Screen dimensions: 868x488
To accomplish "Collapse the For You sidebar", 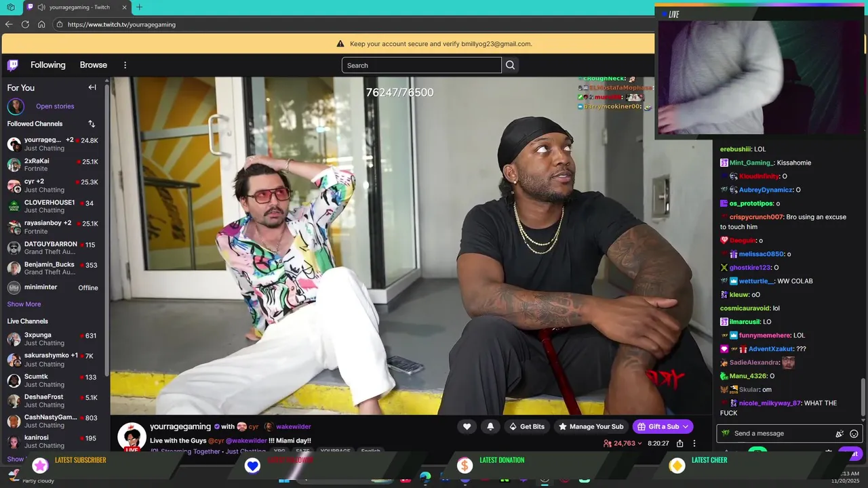I will pos(92,87).
